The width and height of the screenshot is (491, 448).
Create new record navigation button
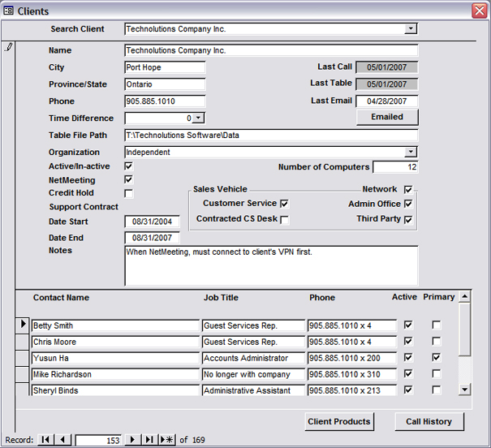click(x=167, y=440)
